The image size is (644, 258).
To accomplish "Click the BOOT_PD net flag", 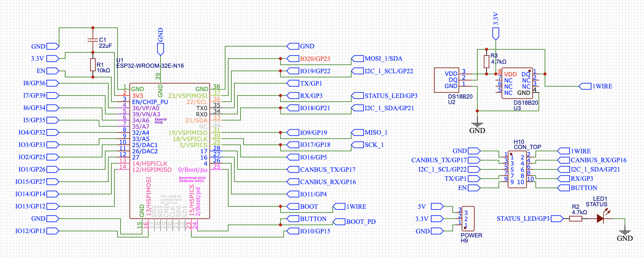I will point(354,222).
